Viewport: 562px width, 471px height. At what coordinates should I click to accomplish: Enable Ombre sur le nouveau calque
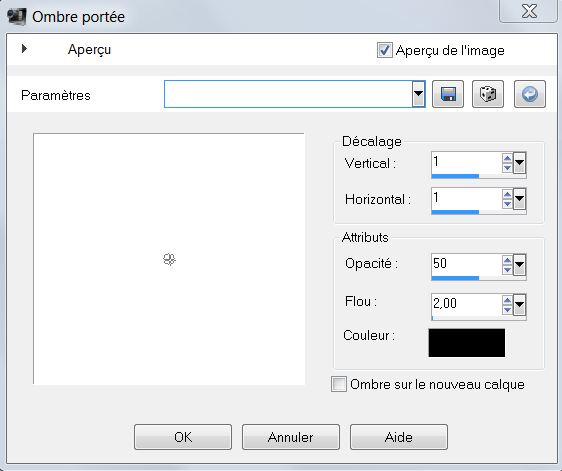(x=339, y=384)
